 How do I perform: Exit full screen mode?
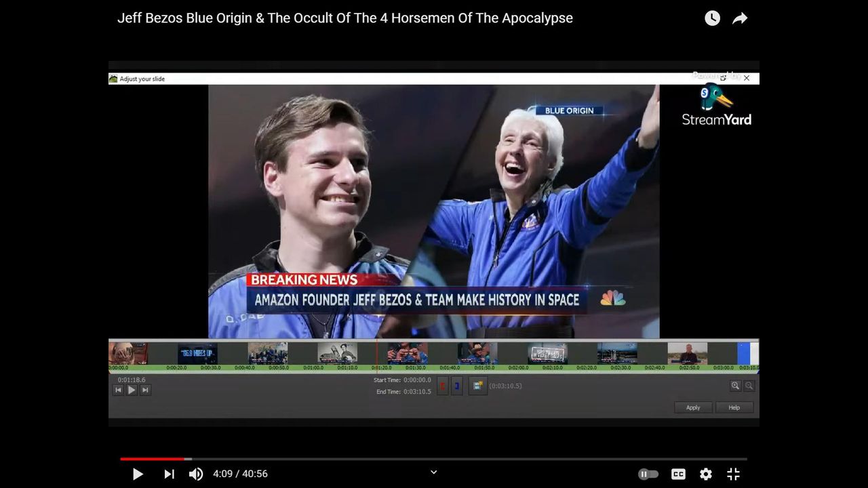pos(733,474)
